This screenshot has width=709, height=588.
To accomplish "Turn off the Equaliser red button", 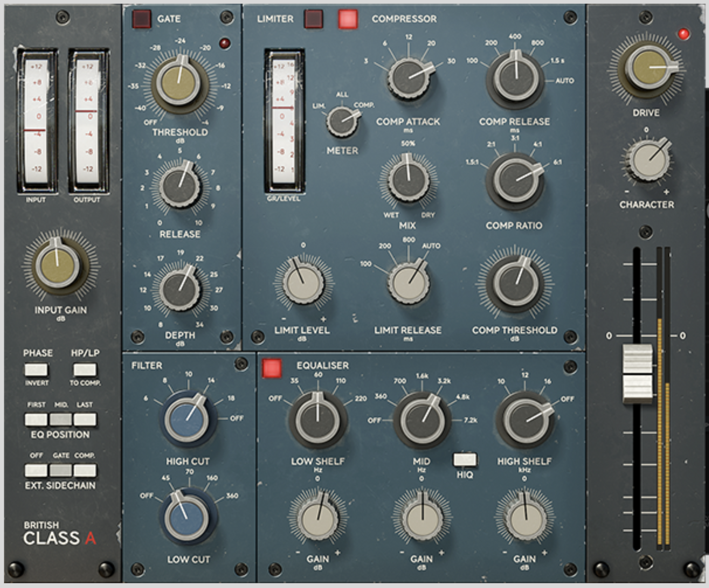I will (x=272, y=368).
